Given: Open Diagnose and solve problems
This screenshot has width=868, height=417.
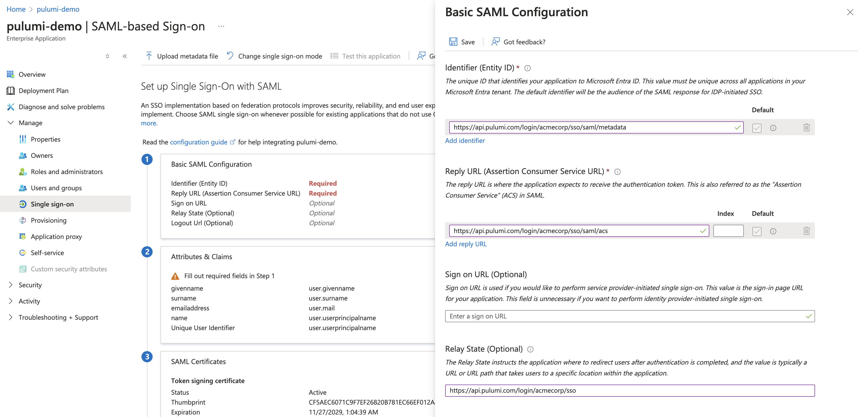Looking at the screenshot, I should [62, 107].
